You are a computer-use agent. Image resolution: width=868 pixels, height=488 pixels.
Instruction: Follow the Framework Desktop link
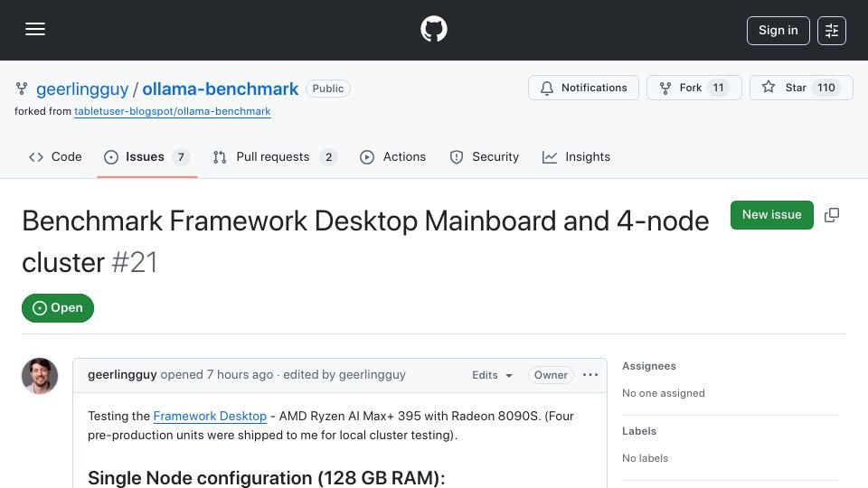(210, 416)
